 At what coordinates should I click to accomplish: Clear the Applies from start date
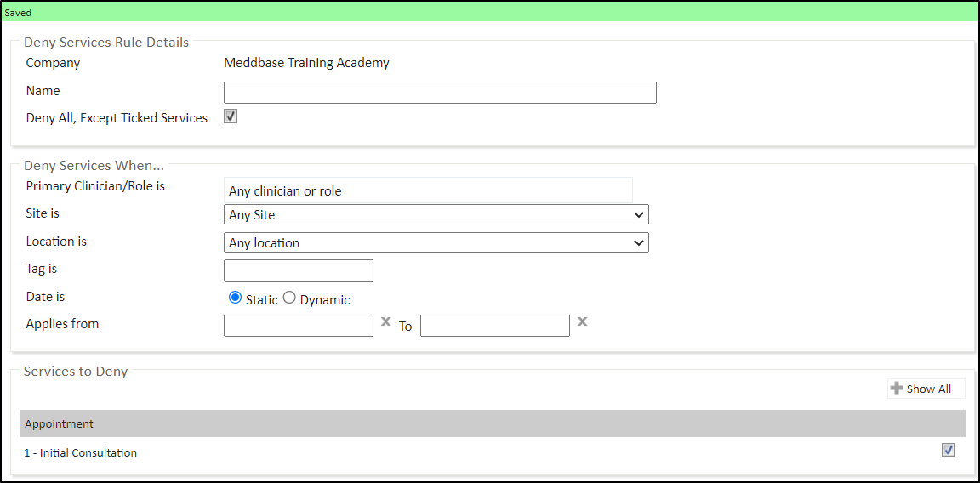tap(385, 322)
